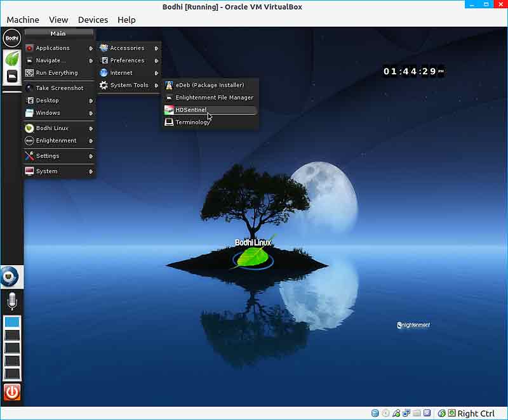Expand Desktop submenu arrow
508x420 pixels.
91,101
